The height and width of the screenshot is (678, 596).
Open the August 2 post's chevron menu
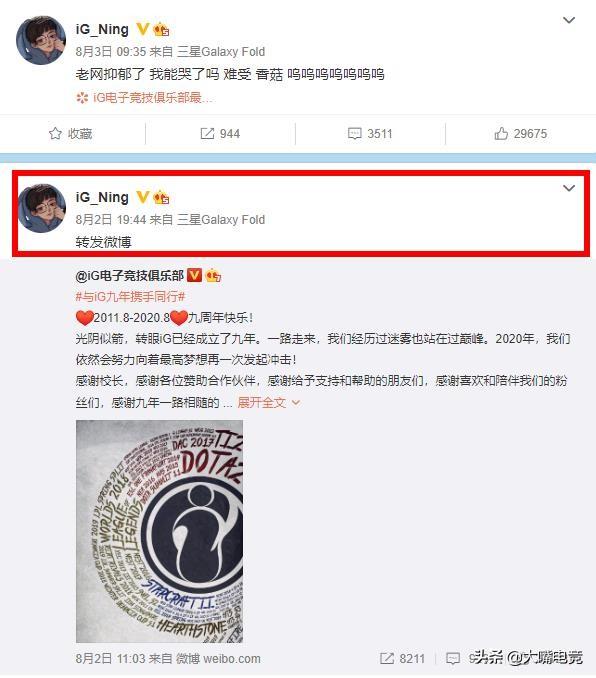(x=569, y=188)
